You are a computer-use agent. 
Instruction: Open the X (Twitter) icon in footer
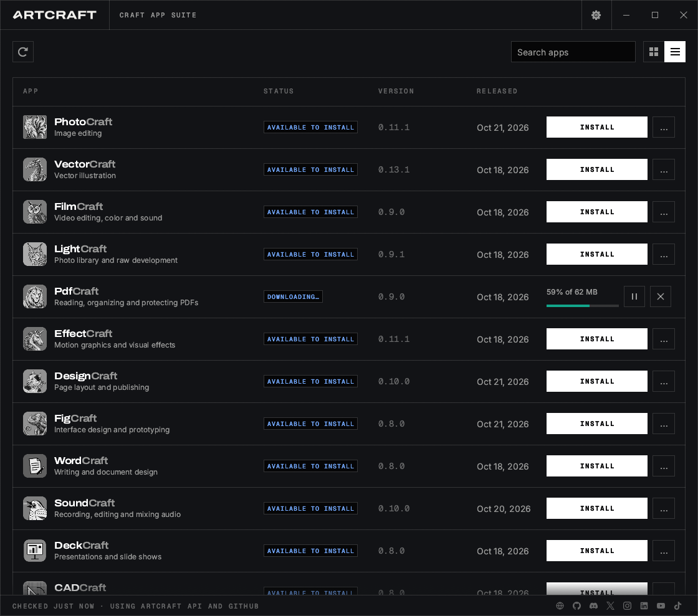tap(610, 606)
